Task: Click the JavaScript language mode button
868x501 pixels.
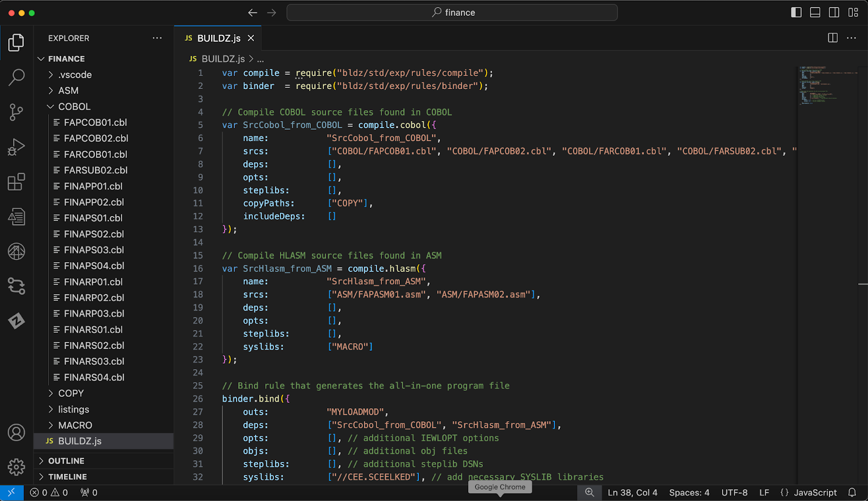Action: tap(809, 492)
